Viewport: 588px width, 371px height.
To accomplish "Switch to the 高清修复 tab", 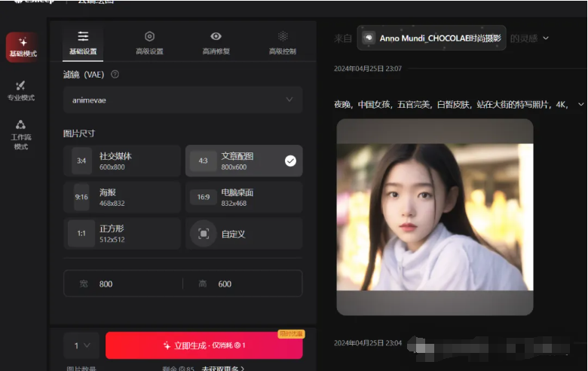I will [216, 43].
